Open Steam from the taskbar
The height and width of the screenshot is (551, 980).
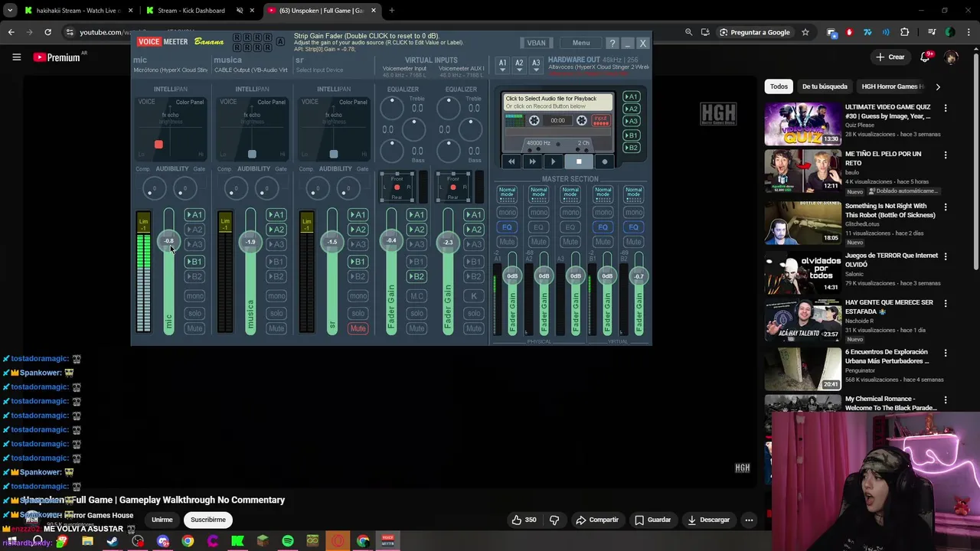[113, 541]
